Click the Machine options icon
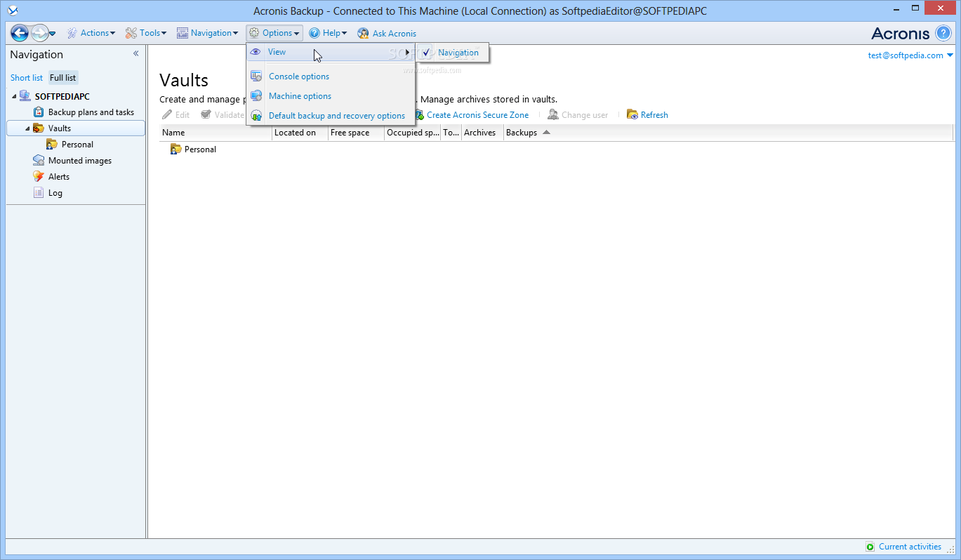 click(256, 96)
